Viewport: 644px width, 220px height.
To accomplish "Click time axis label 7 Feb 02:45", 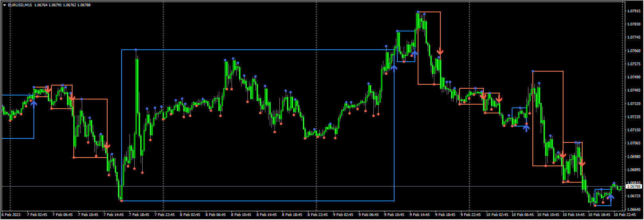I will [37, 215].
